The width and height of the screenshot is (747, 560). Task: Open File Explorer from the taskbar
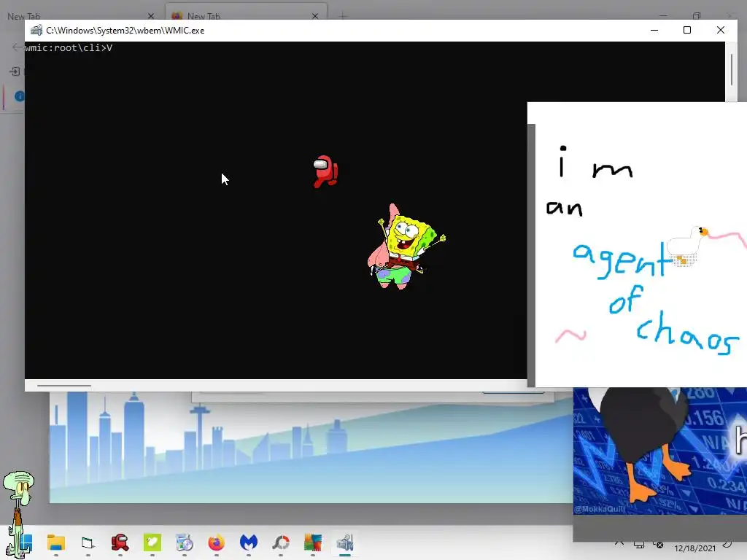click(55, 542)
